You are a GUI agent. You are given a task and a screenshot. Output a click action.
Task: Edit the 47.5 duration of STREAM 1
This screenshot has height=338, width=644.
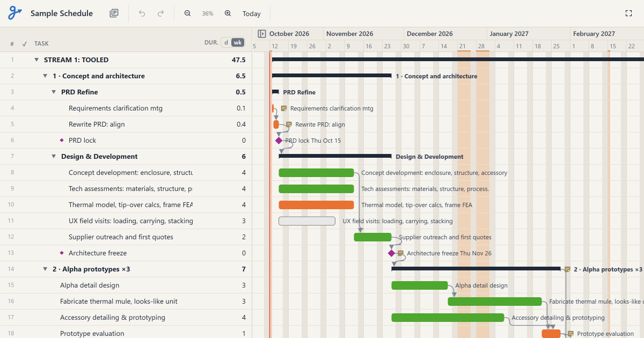pos(239,60)
